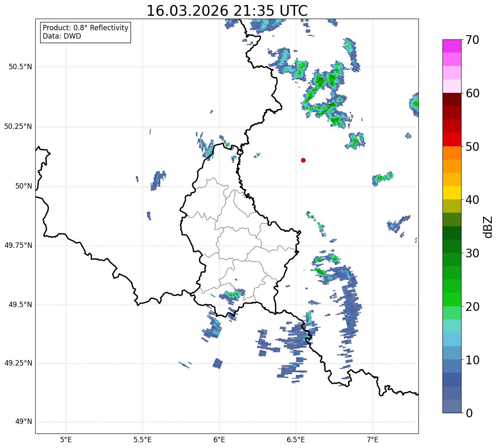Image resolution: width=498 pixels, height=448 pixels.
Task: Click the vertical dBZ colorbar label
Action: coord(488,226)
